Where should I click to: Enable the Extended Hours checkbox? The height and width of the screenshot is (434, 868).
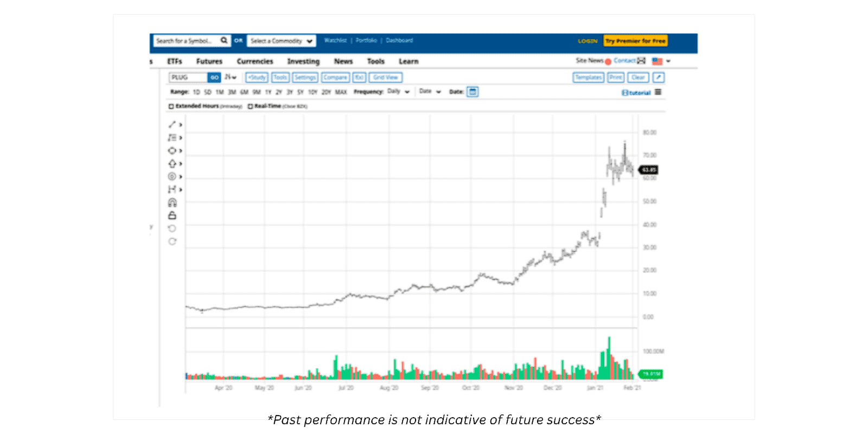tap(171, 106)
